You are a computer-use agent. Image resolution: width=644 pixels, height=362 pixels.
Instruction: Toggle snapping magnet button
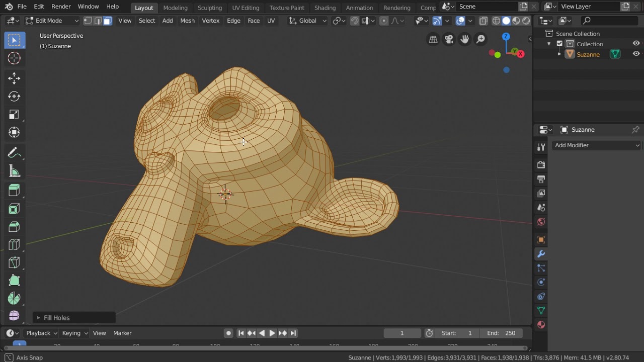pyautogui.click(x=355, y=21)
